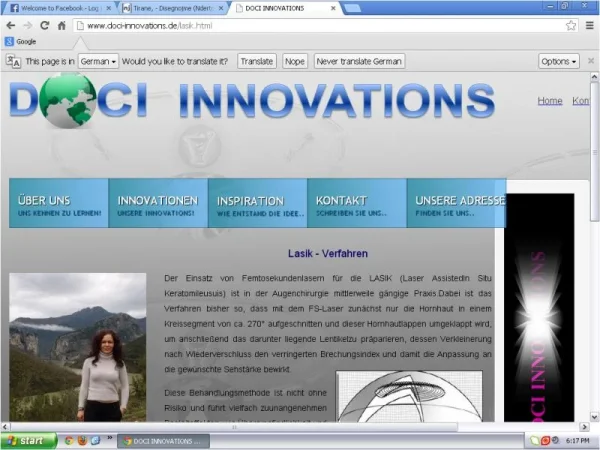Open the German language dropdown
This screenshot has width=600, height=450.
[98, 61]
